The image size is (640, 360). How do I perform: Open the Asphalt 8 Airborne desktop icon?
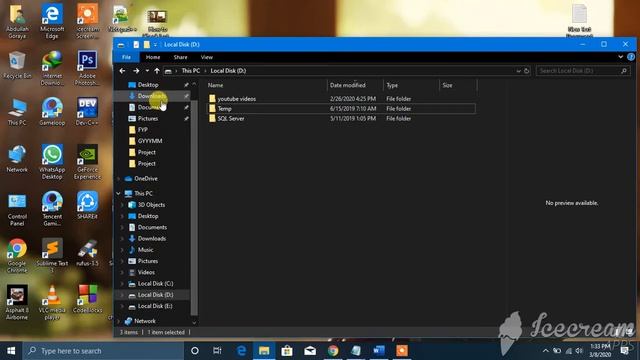pos(17,302)
